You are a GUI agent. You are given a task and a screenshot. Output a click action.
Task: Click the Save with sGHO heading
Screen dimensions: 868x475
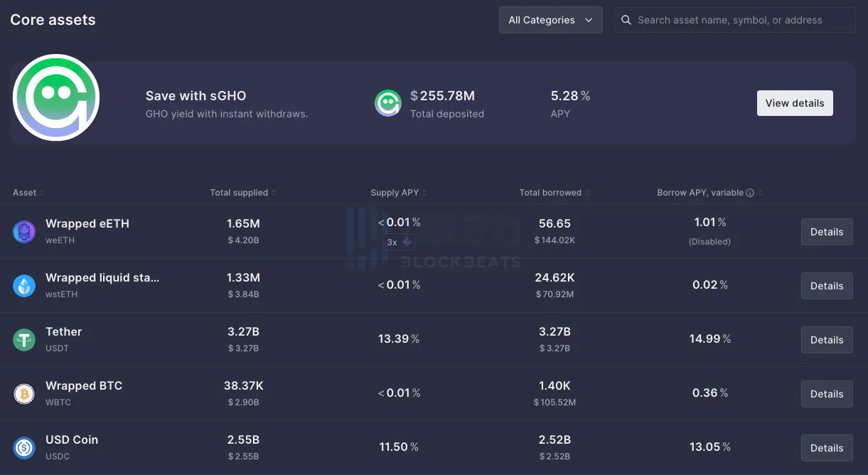coord(196,96)
